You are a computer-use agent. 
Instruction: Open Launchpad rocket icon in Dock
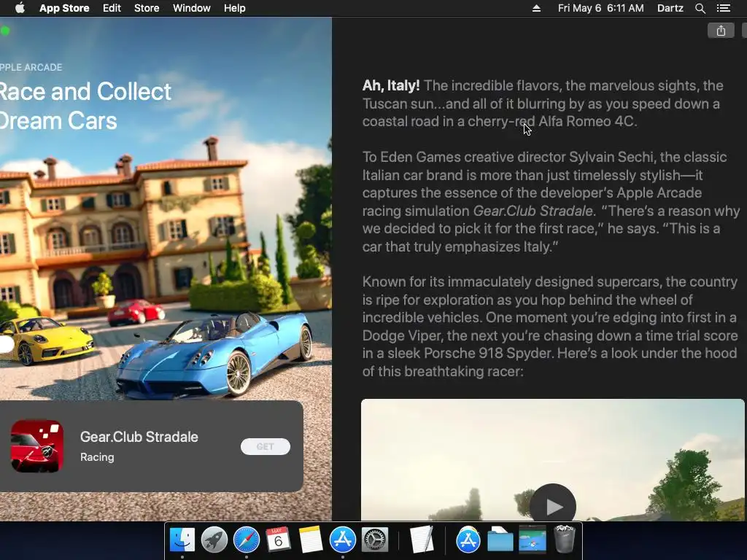(214, 540)
